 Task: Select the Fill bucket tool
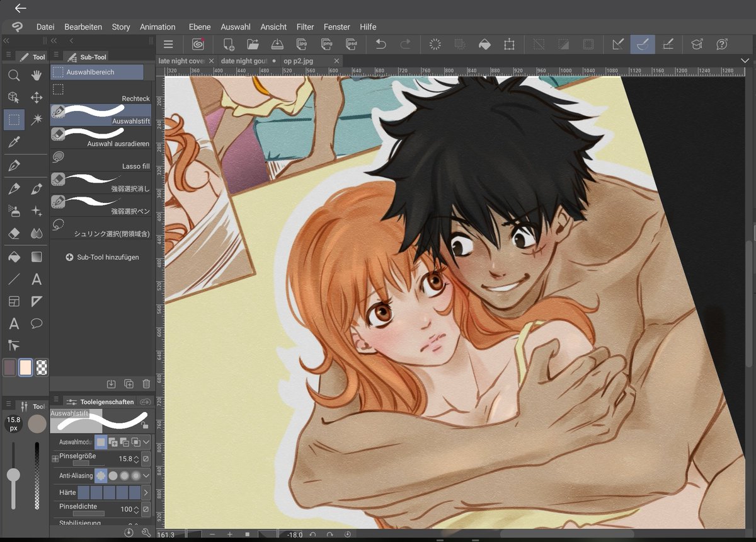pyautogui.click(x=14, y=257)
